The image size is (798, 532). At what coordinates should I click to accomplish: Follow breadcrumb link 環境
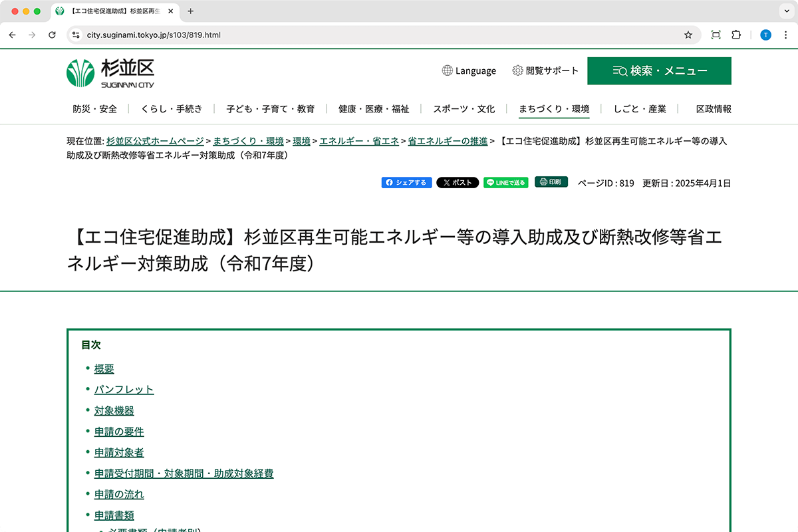coord(301,141)
